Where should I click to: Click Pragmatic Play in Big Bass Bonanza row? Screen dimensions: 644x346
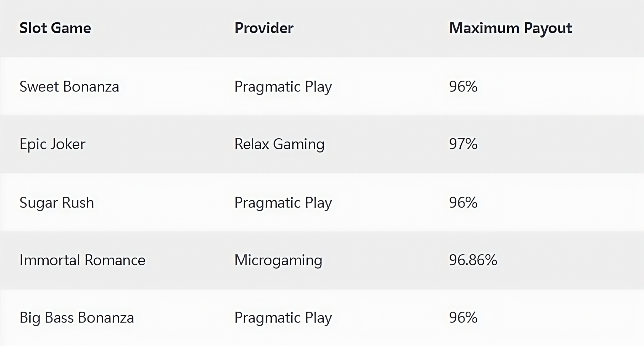click(x=283, y=318)
